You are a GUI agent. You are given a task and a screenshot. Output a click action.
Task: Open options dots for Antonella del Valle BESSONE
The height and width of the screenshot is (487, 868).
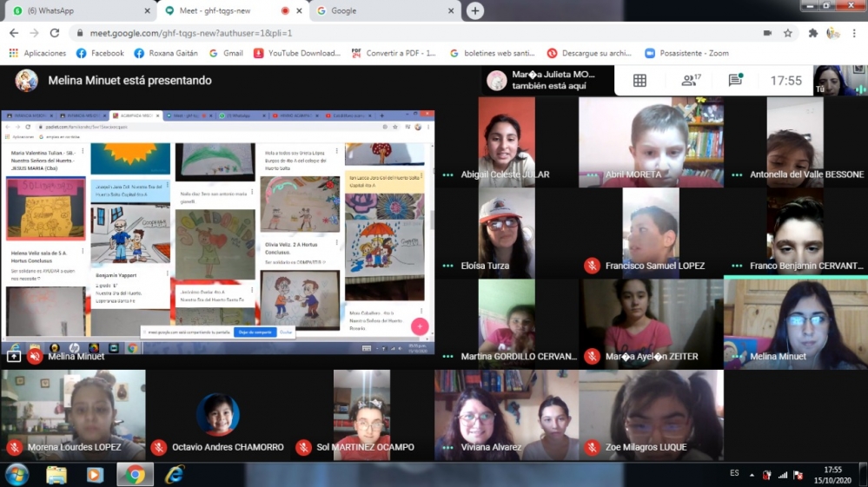737,174
